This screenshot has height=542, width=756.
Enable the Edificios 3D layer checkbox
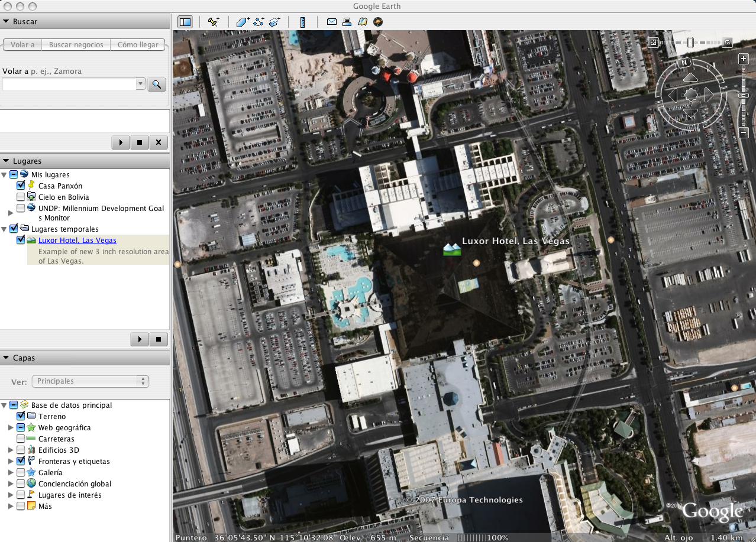[21, 450]
